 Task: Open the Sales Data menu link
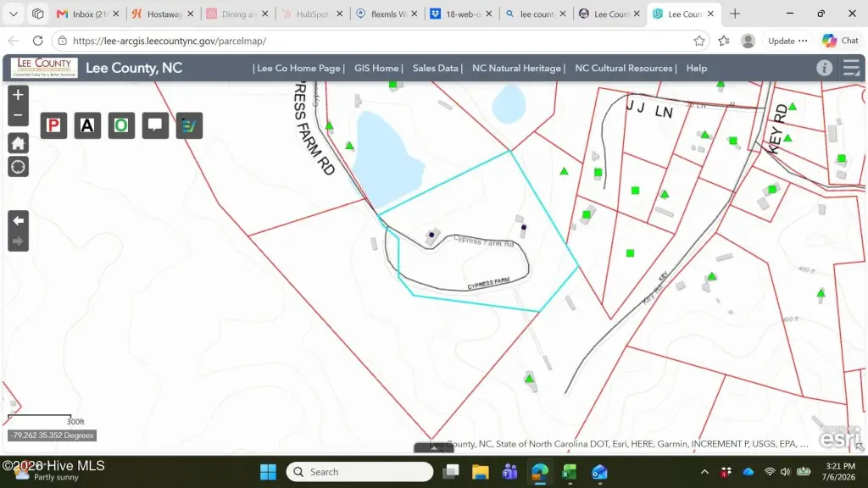point(436,68)
